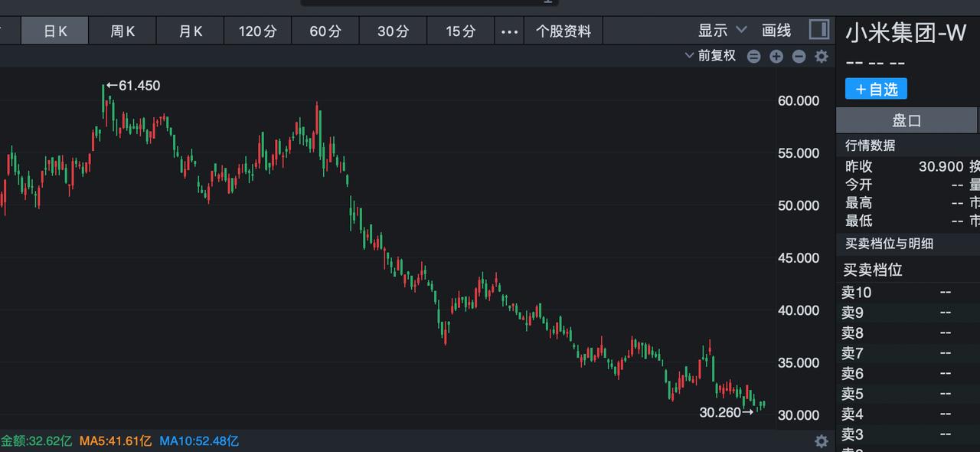980x452 pixels.
Task: Click the gear icon in the bottom-right corner
Action: pos(821,441)
